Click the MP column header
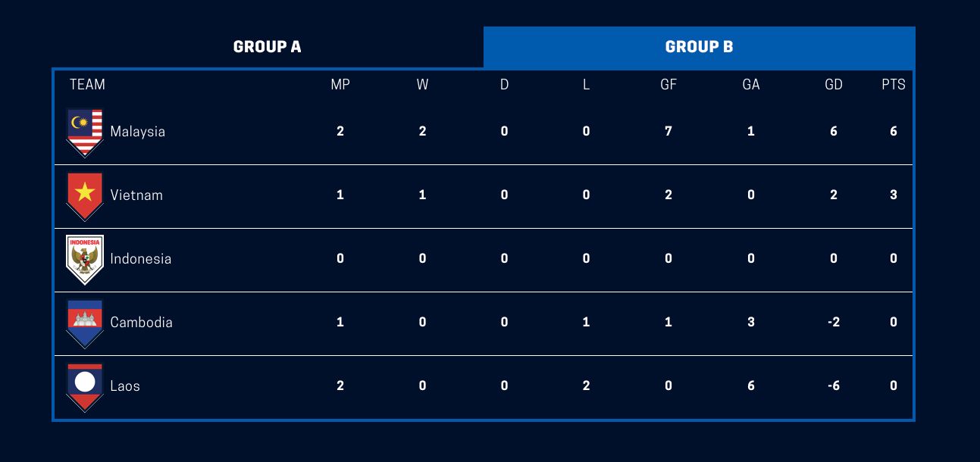 (x=340, y=84)
